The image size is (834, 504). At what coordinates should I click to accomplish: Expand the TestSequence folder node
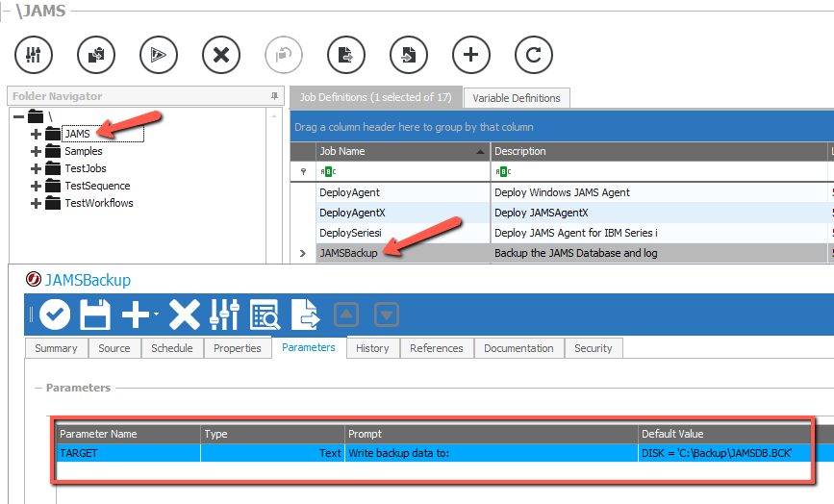[x=36, y=186]
